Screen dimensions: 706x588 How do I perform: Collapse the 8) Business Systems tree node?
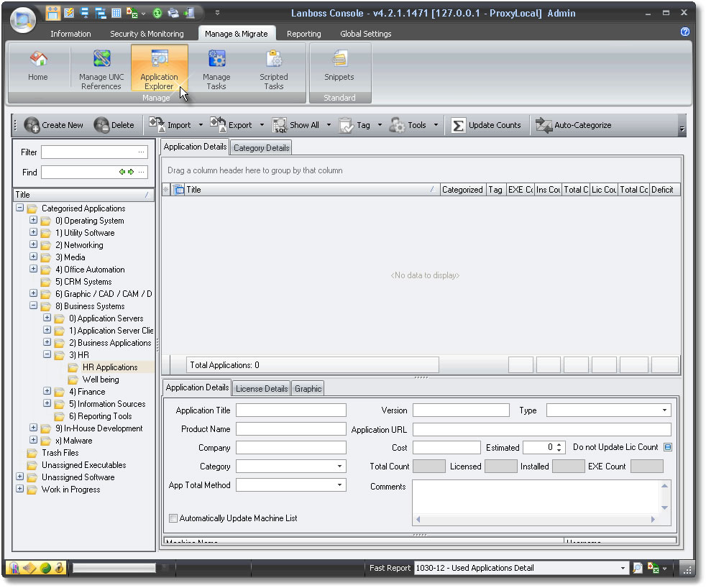[x=34, y=306]
